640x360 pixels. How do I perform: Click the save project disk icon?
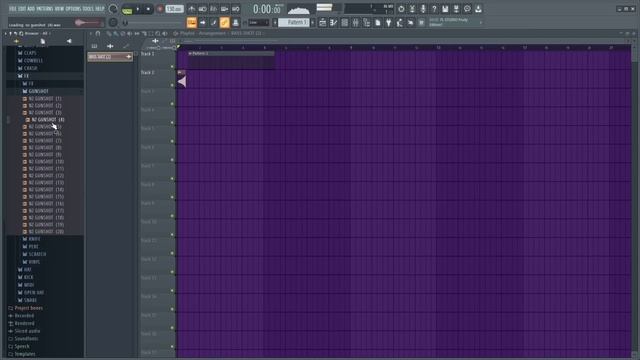[445, 9]
